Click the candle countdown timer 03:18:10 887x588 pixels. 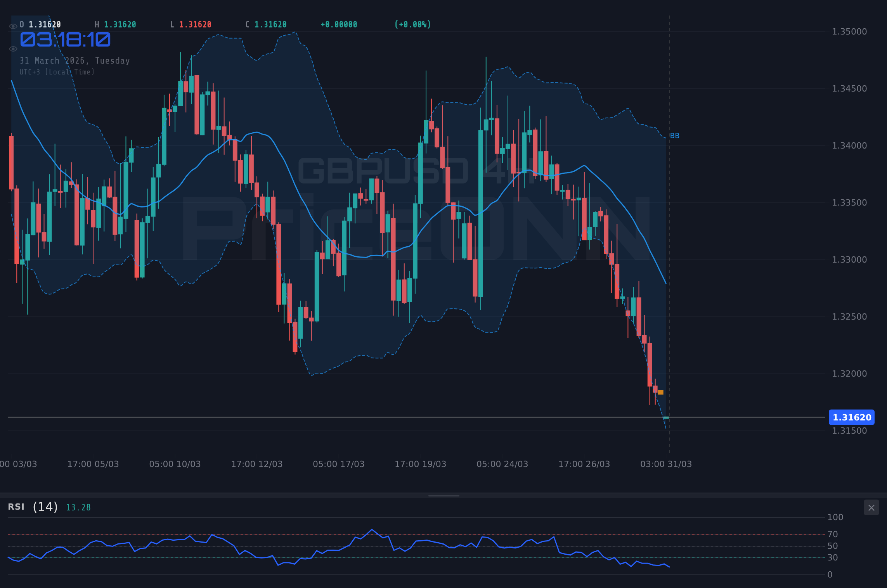click(x=65, y=39)
